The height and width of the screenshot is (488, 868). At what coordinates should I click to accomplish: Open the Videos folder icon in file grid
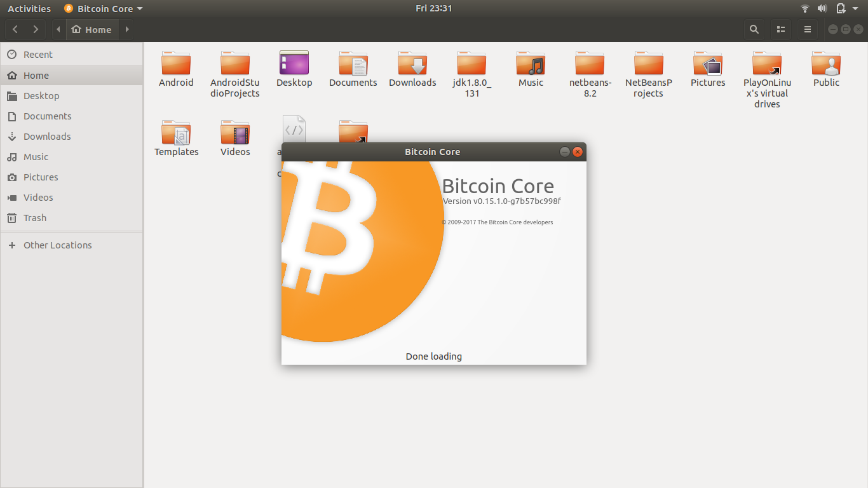235,133
